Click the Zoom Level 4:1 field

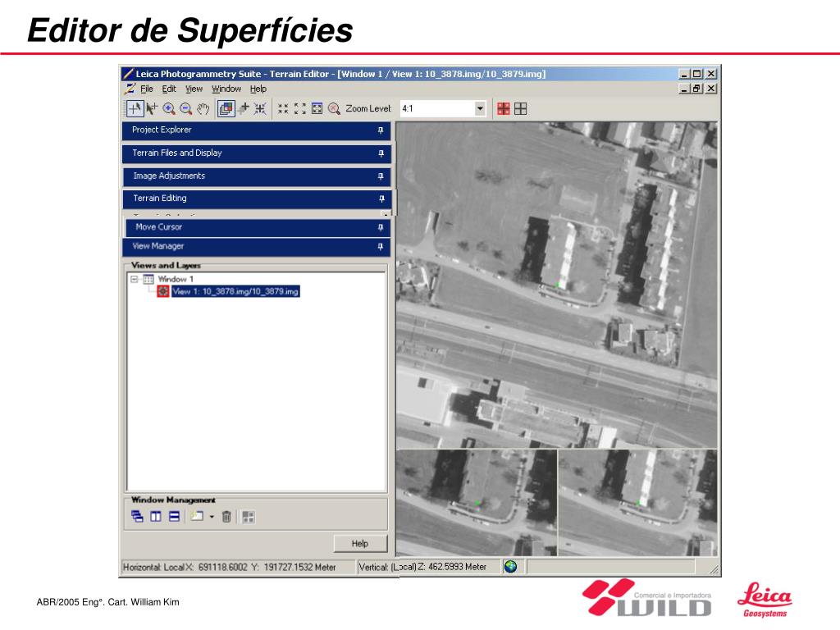click(x=437, y=109)
